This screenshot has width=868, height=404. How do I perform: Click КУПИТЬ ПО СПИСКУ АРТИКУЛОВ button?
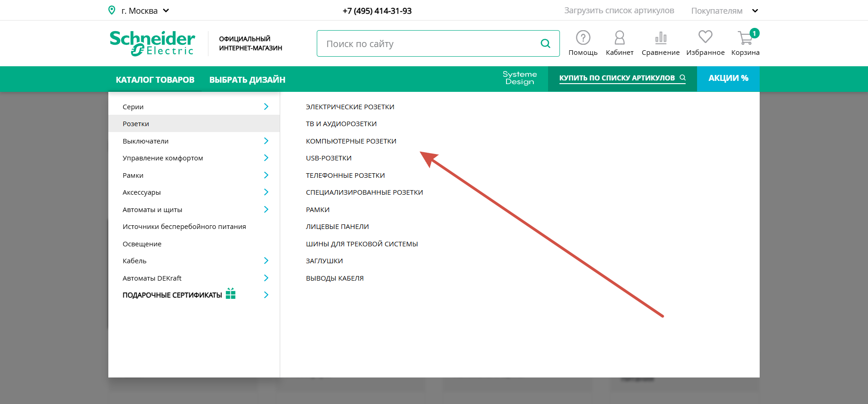(x=623, y=79)
